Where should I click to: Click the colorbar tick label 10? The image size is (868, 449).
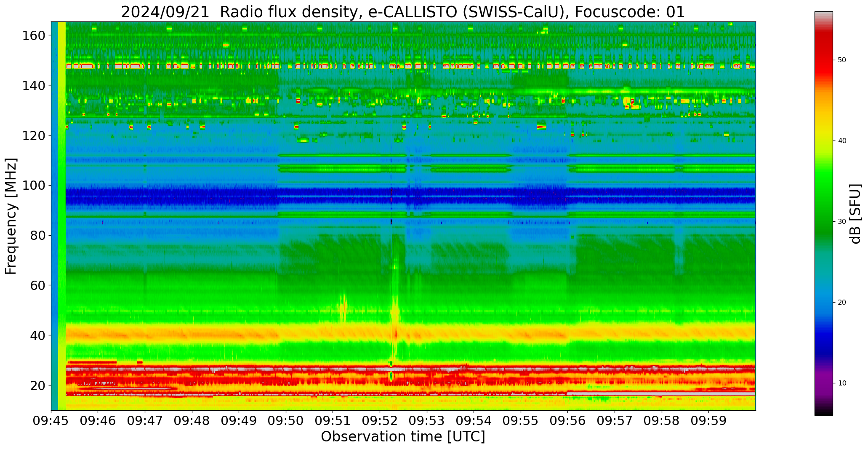tap(842, 383)
